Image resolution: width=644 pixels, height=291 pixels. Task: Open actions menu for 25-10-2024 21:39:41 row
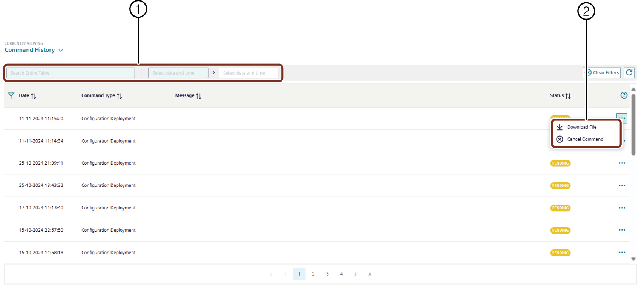(622, 163)
